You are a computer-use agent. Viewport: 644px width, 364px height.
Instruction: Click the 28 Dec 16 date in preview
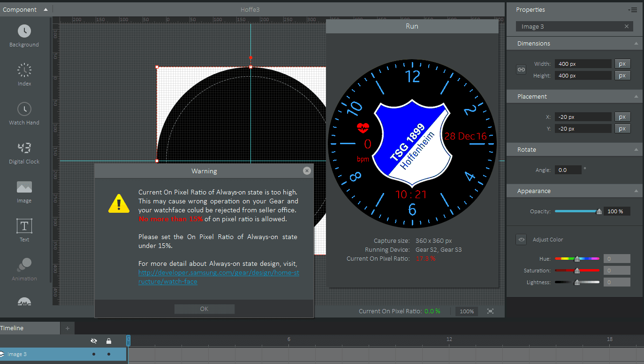[x=466, y=136]
